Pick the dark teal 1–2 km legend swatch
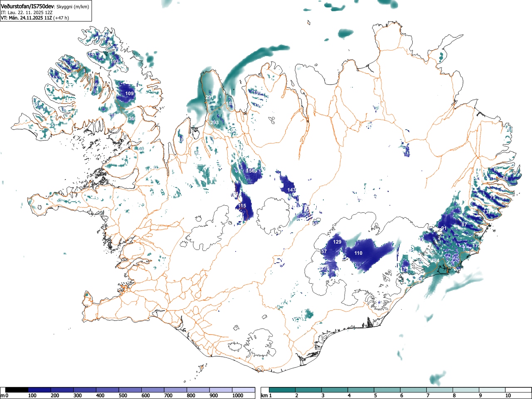Image resolution: width=532 pixels, height=399 pixels. tap(283, 390)
